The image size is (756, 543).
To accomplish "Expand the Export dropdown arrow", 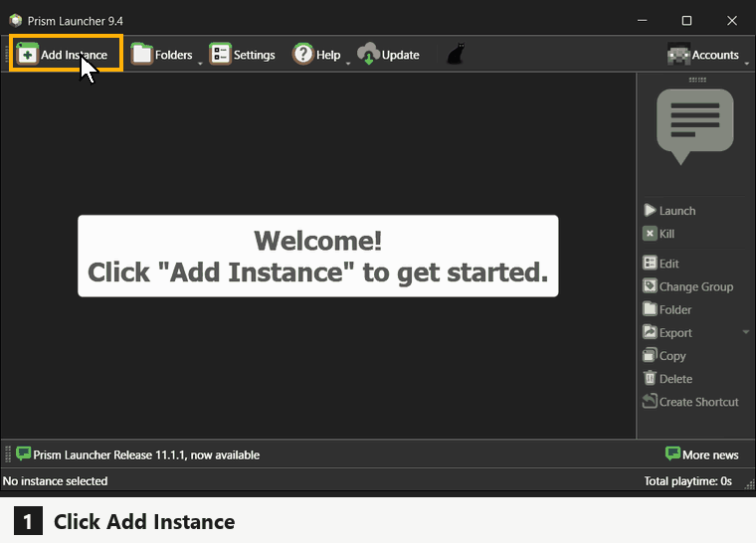I will click(x=746, y=332).
